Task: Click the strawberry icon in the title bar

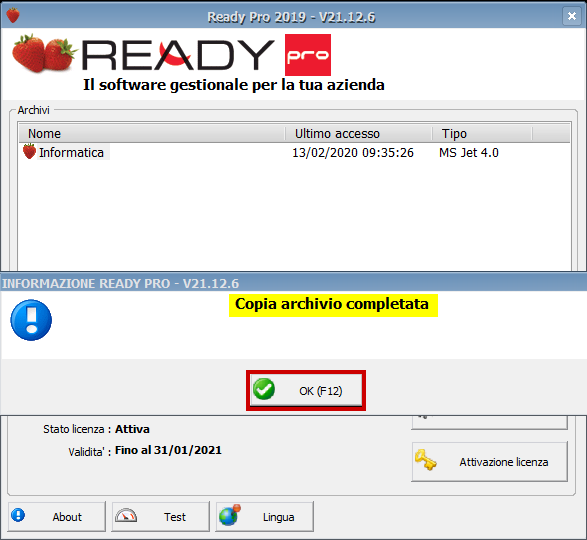Action: (x=13, y=16)
